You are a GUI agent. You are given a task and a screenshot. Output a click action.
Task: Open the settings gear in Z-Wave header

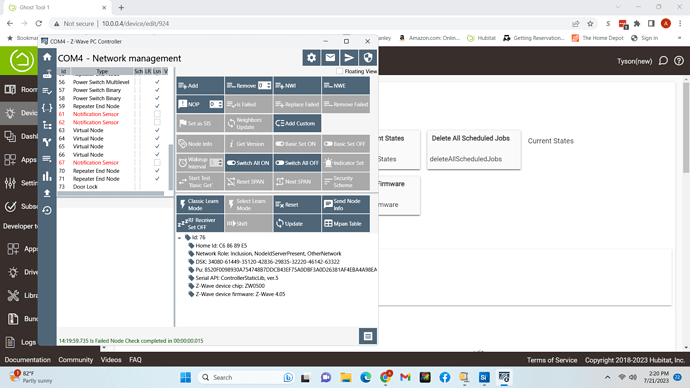pos(311,58)
